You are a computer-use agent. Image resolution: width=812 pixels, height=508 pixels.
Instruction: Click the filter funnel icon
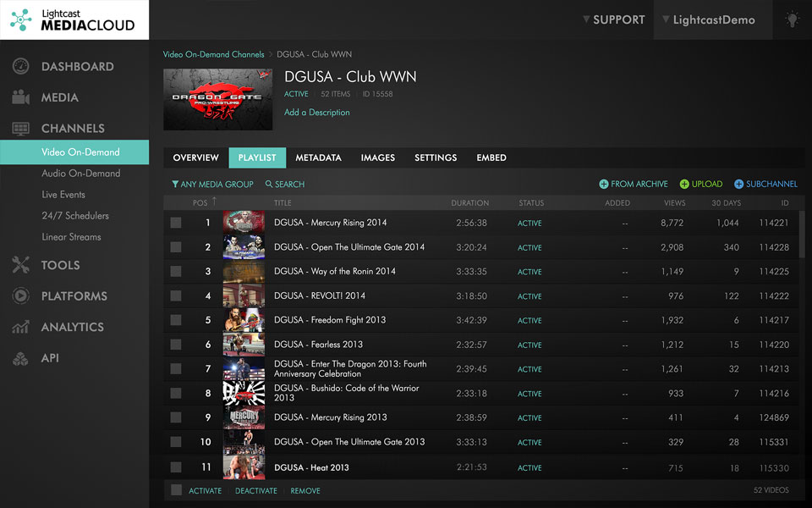pos(175,184)
